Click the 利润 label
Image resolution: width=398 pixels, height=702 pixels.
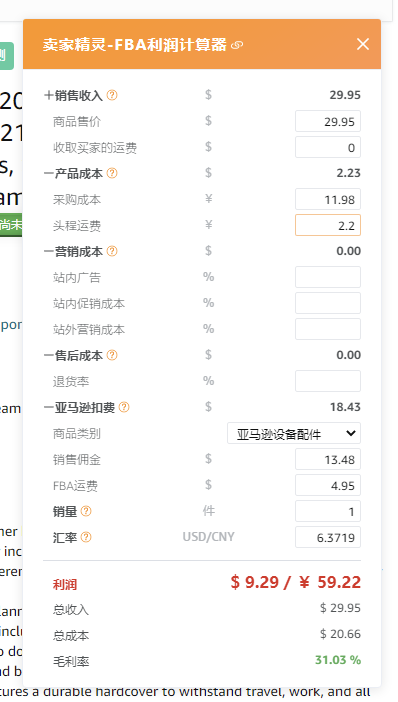pyautogui.click(x=65, y=585)
